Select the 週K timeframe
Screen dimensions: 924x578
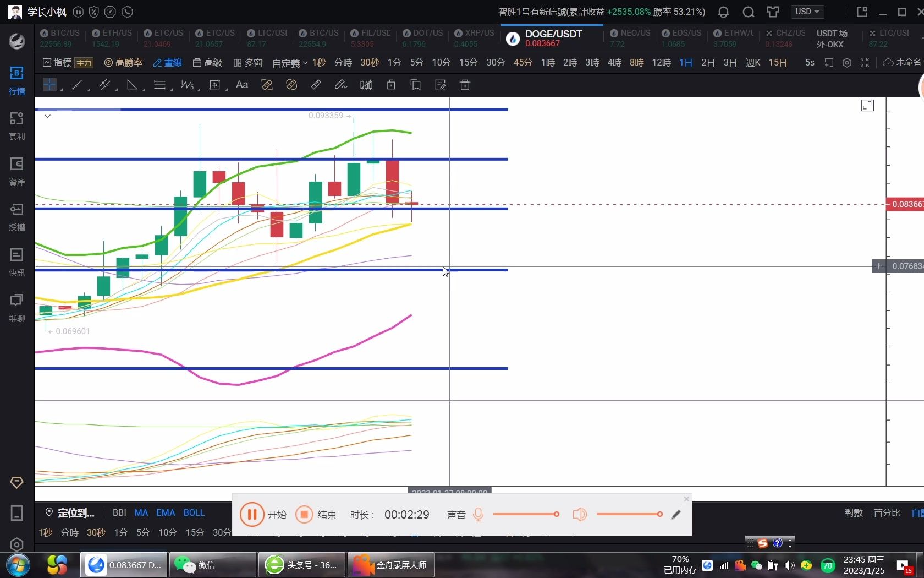click(x=752, y=63)
